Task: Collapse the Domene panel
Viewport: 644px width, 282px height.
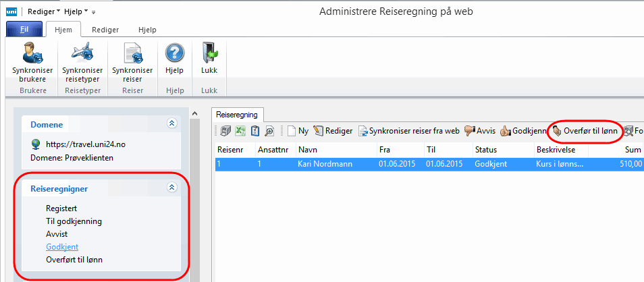Action: click(171, 123)
